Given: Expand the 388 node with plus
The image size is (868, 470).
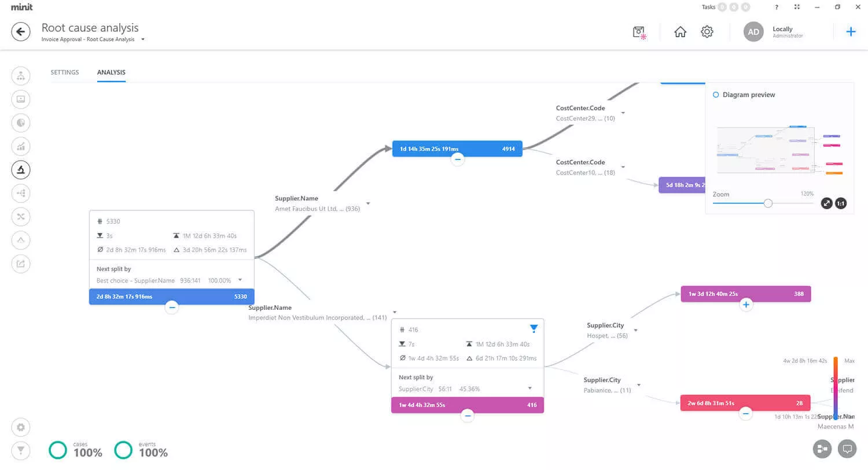Looking at the screenshot, I should (x=746, y=305).
